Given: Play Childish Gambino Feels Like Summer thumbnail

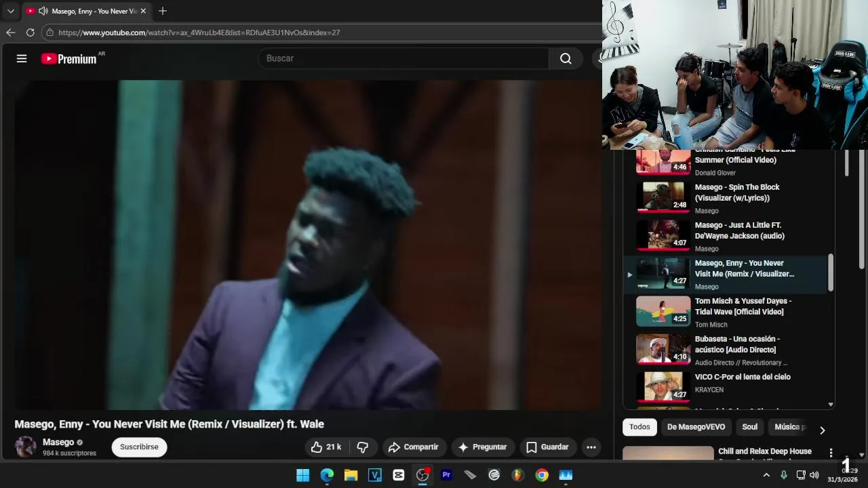Looking at the screenshot, I should 663,161.
